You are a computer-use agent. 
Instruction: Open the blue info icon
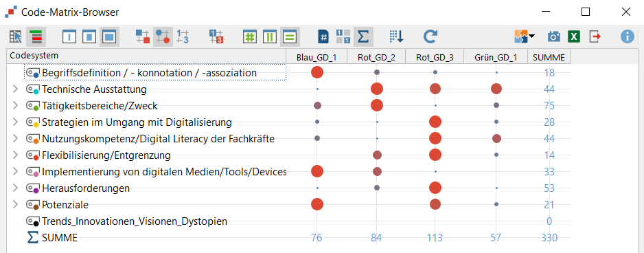coord(627,37)
